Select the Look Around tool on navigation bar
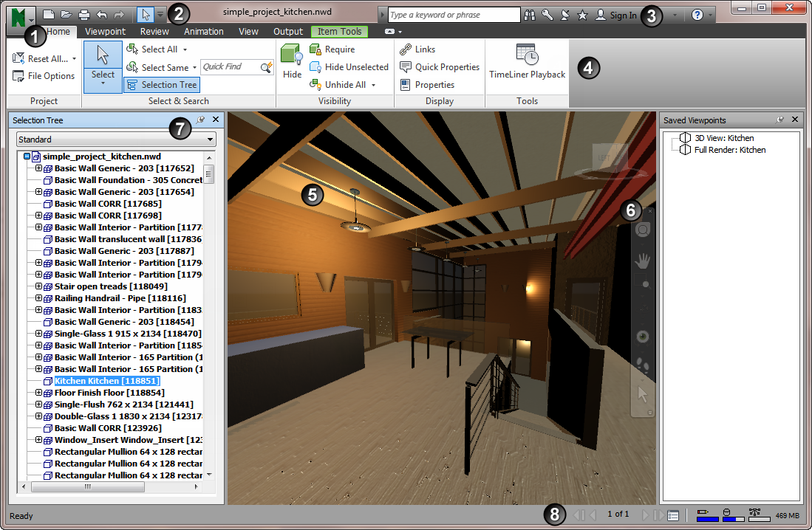Screen dimensions: 812x530 (643, 337)
